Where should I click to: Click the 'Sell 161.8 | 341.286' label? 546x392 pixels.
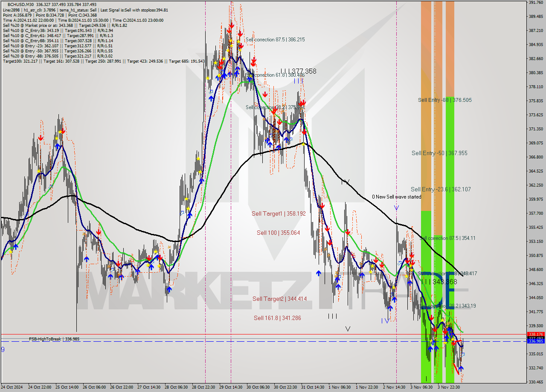(x=277, y=318)
